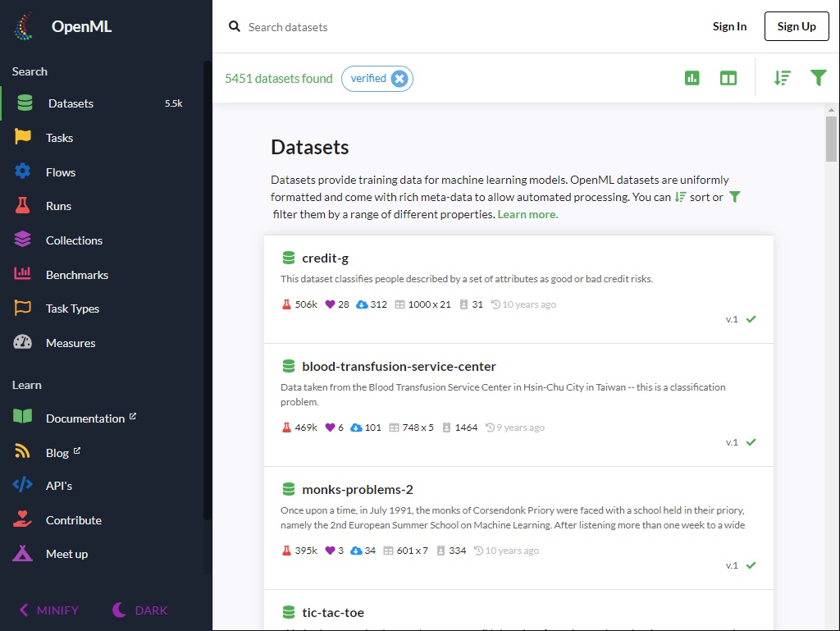Click the Meet up tent icon

(22, 553)
